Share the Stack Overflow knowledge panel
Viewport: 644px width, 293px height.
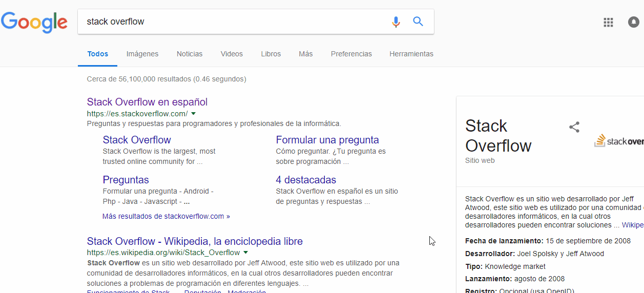click(x=574, y=127)
